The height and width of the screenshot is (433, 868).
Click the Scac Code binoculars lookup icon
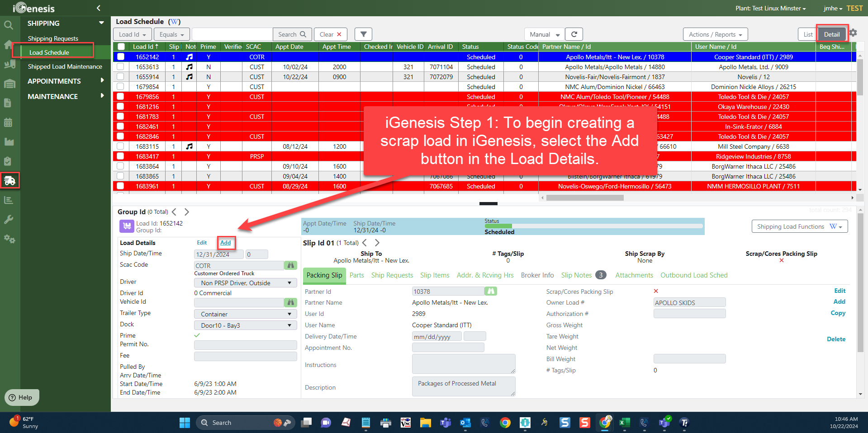pyautogui.click(x=290, y=265)
